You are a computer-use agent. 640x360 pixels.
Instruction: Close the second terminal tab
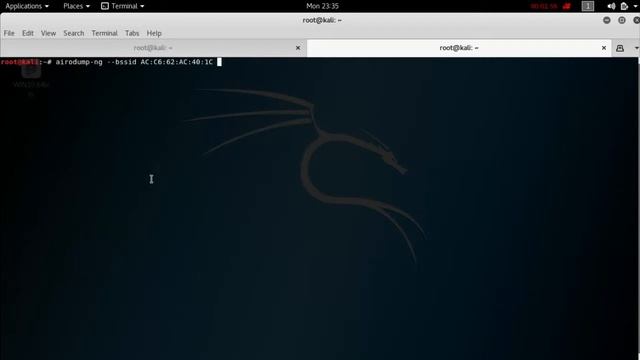(604, 48)
